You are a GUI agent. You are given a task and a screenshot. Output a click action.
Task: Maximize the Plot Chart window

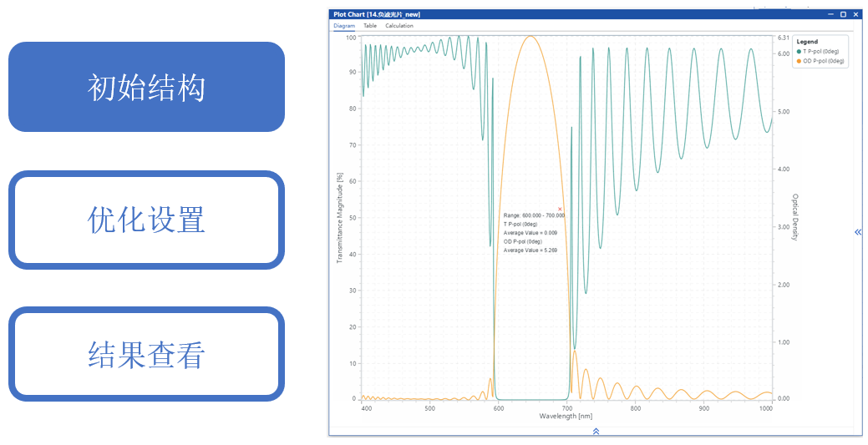(843, 14)
